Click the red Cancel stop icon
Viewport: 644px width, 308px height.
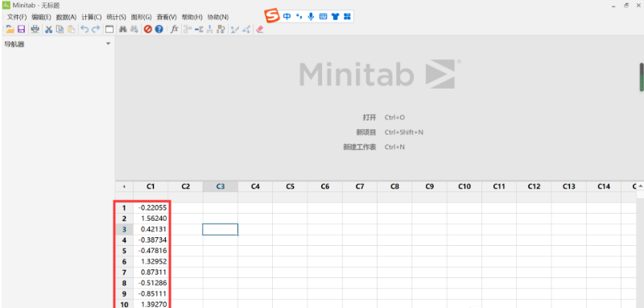pyautogui.click(x=148, y=29)
